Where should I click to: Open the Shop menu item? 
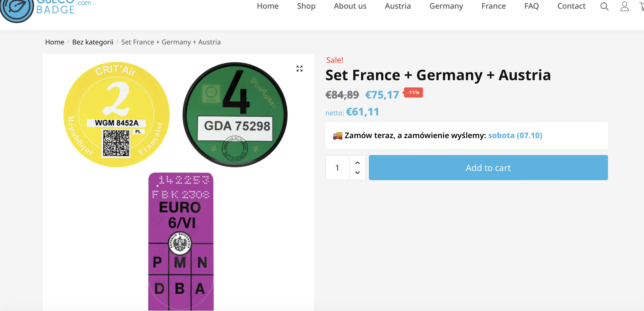(306, 6)
